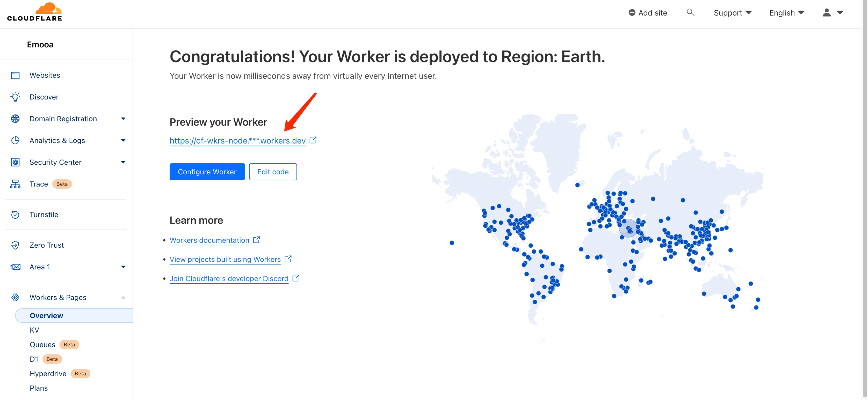Click the Add site plus icon

632,12
